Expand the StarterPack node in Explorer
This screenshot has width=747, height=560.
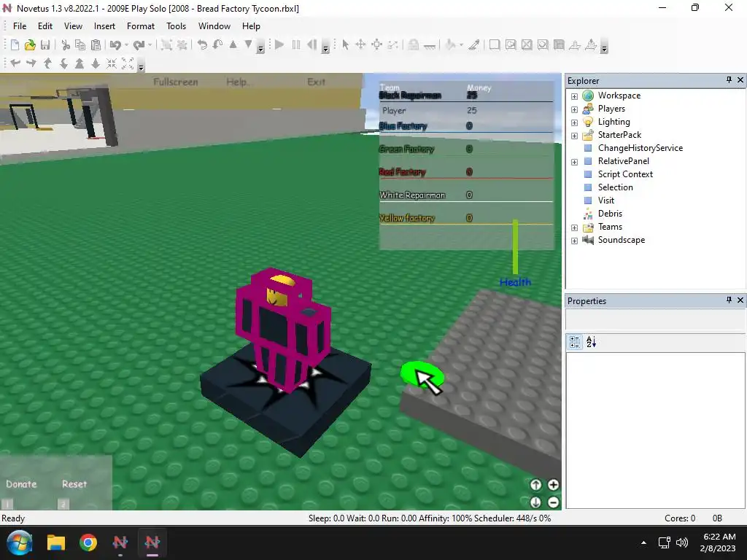pos(574,136)
